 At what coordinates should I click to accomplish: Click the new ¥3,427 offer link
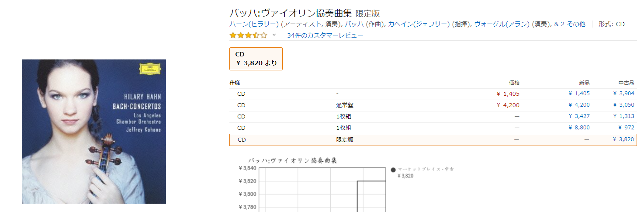pyautogui.click(x=579, y=117)
